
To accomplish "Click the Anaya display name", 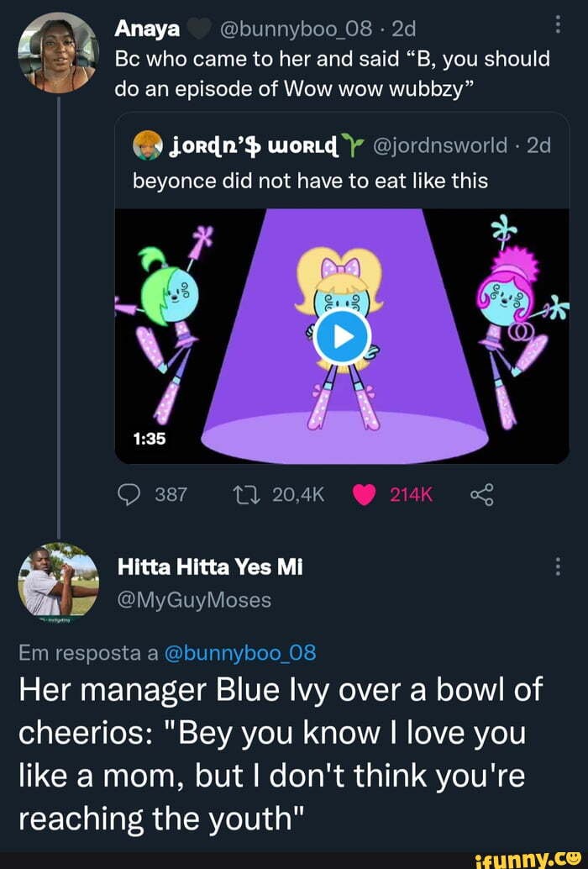I will pos(147,29).
